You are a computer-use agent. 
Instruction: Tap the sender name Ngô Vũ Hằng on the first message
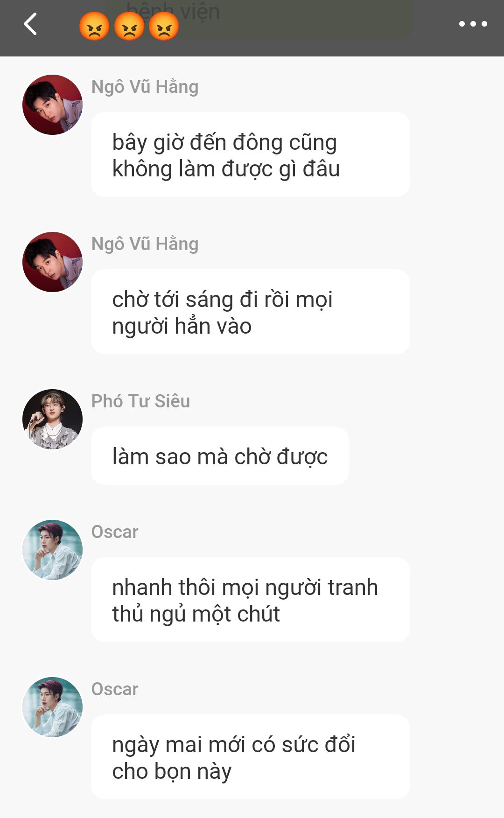tap(145, 87)
